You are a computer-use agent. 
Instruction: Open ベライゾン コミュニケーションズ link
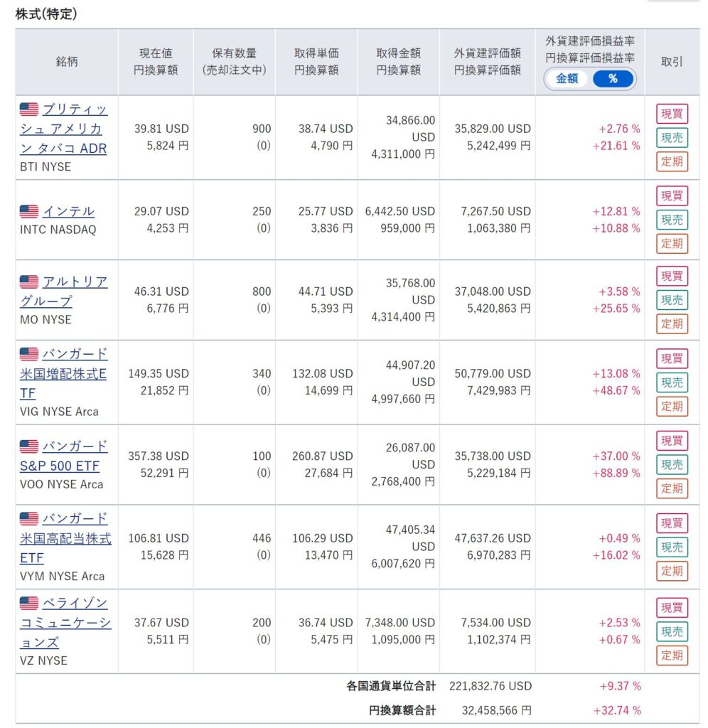65,623
